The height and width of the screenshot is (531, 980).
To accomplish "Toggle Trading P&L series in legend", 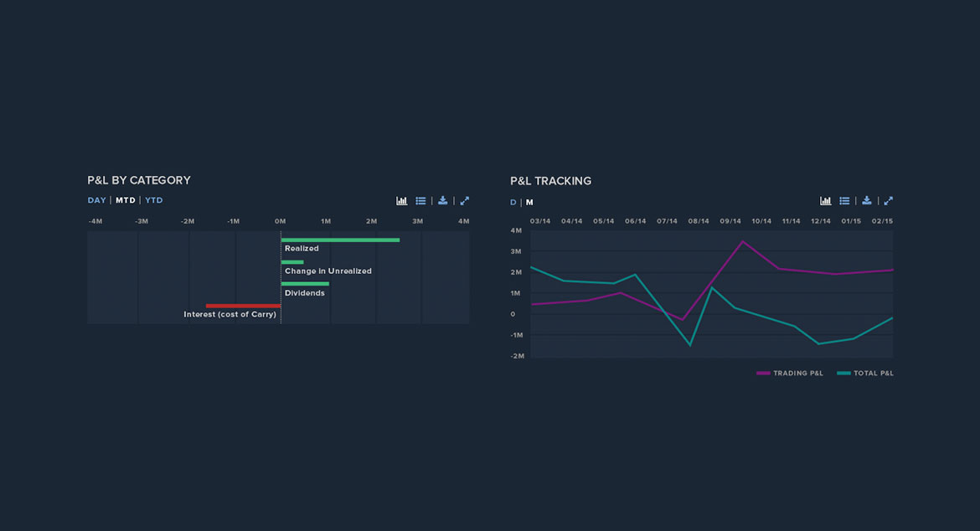I will tap(790, 374).
